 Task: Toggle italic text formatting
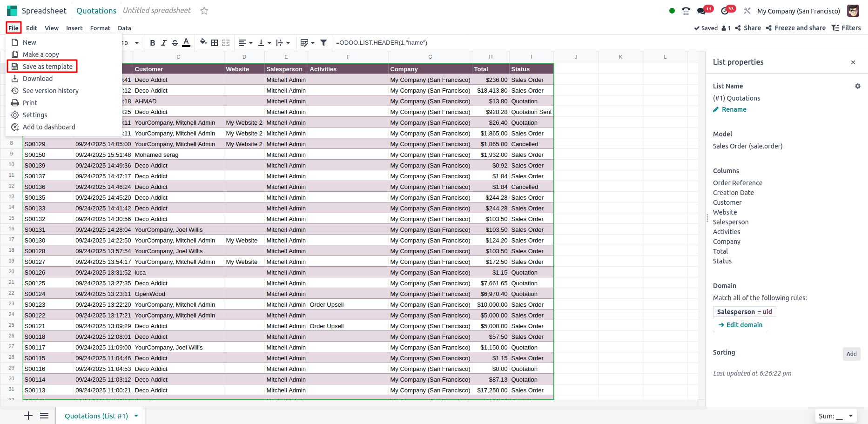click(x=163, y=43)
